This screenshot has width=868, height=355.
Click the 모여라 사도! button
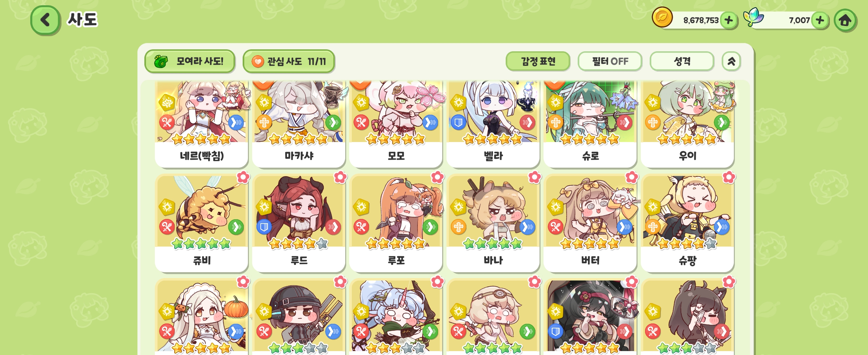tap(190, 61)
